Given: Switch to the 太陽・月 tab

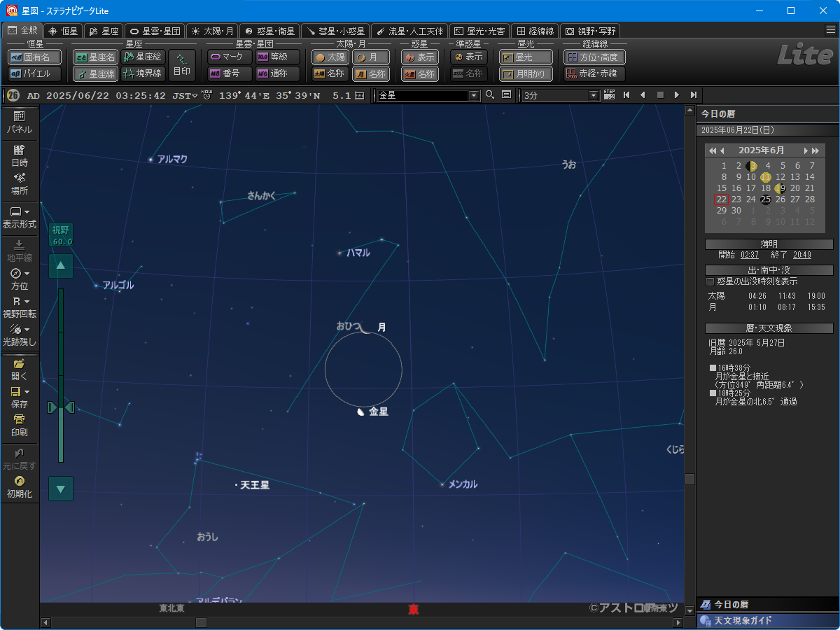Looking at the screenshot, I should click(x=212, y=31).
